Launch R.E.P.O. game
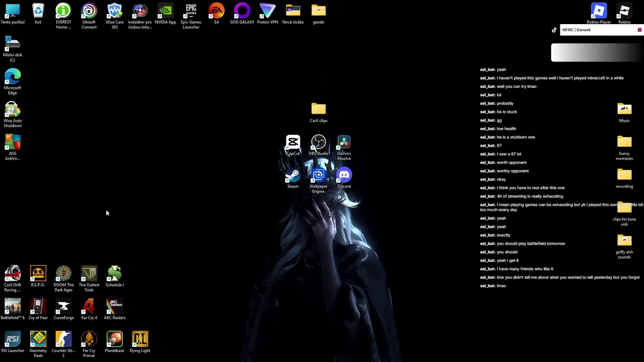644x362 pixels. [x=38, y=277]
